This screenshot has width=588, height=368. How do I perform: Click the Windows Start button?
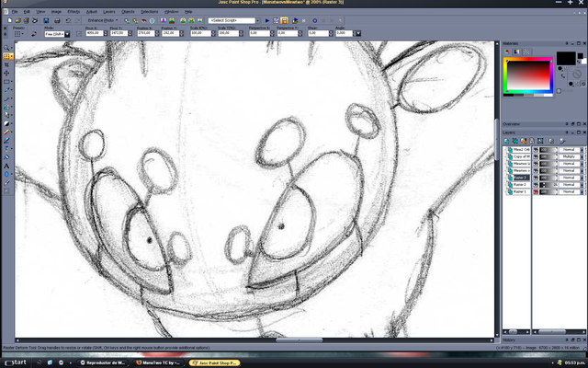pos(14,362)
